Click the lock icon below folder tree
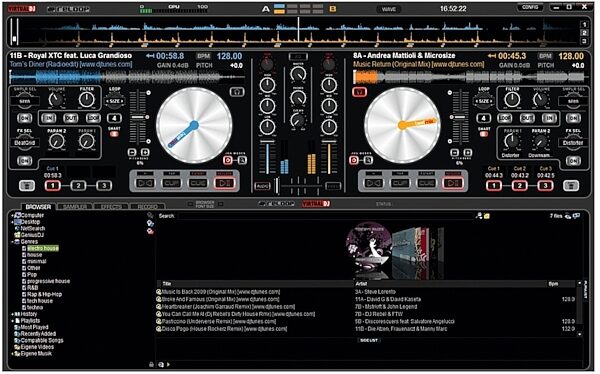Screen dimensions: 600x374 click(x=152, y=364)
